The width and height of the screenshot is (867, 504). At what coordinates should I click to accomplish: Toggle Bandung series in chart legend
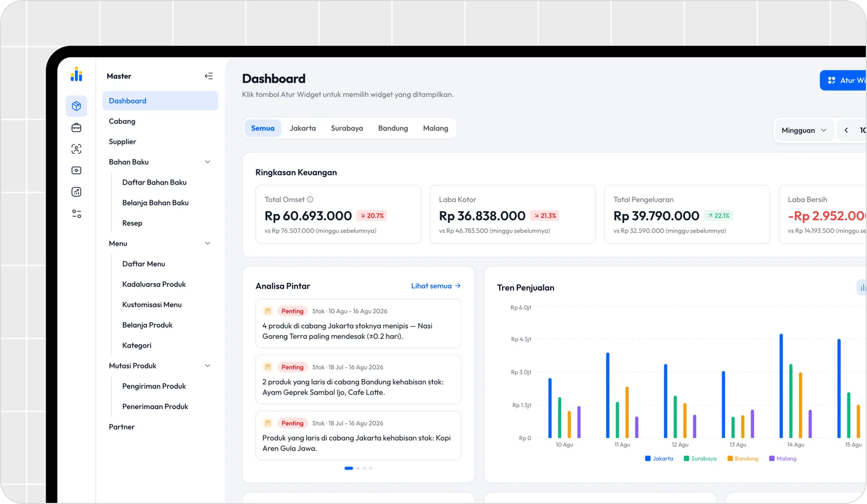(x=743, y=459)
